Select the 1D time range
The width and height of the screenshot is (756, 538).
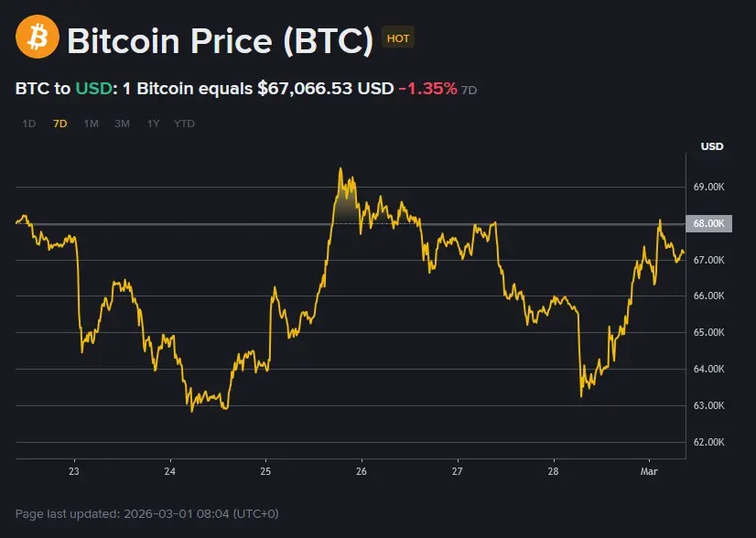(x=29, y=124)
